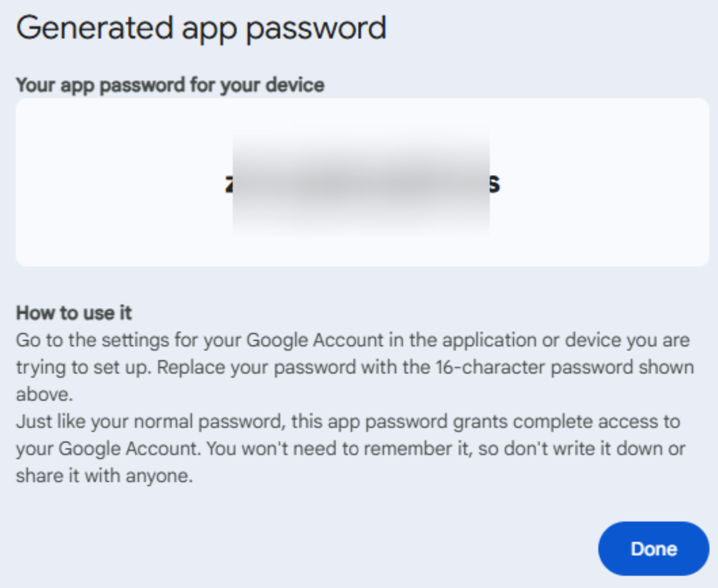Click the "don't write it down" phrase
Image resolution: width=718 pixels, height=588 pixels.
coord(583,449)
